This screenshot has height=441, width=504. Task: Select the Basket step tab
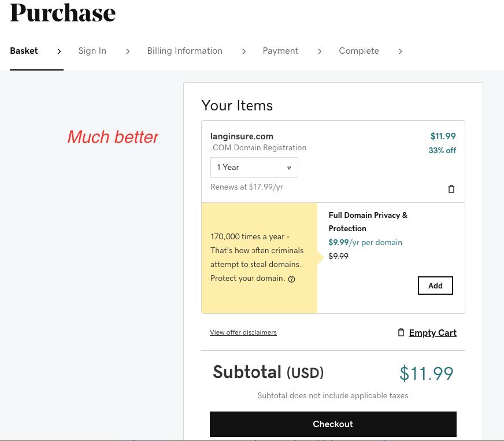click(24, 51)
